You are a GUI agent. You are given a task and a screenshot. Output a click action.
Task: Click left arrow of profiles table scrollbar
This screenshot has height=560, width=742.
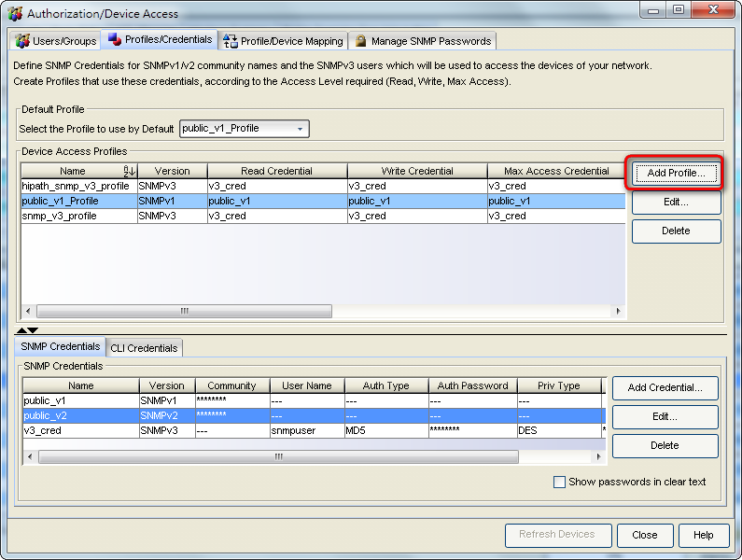[x=28, y=311]
